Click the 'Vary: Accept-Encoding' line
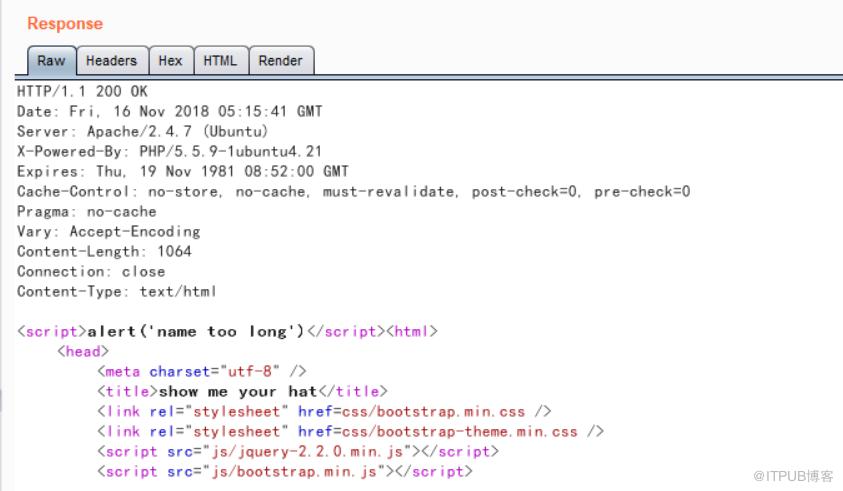The height and width of the screenshot is (491, 843). coord(109,231)
